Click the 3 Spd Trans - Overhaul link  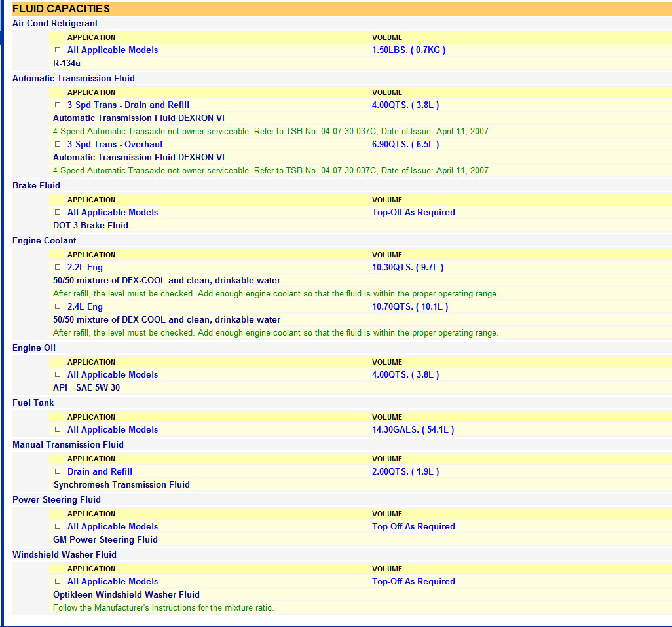pos(115,144)
